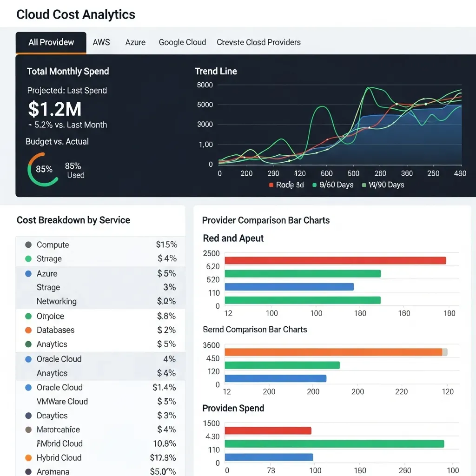Select the All Providew tab
Image resolution: width=476 pixels, height=476 pixels.
pos(51,42)
